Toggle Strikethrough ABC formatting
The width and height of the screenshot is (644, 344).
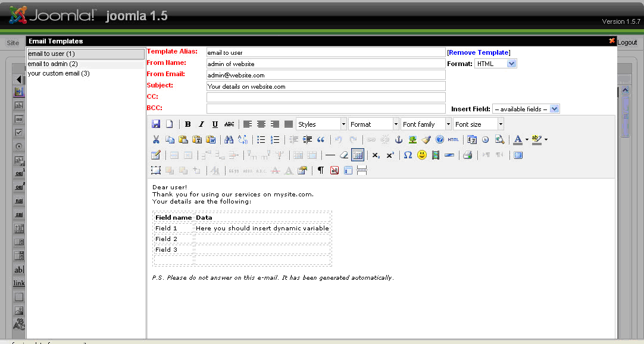pyautogui.click(x=229, y=124)
